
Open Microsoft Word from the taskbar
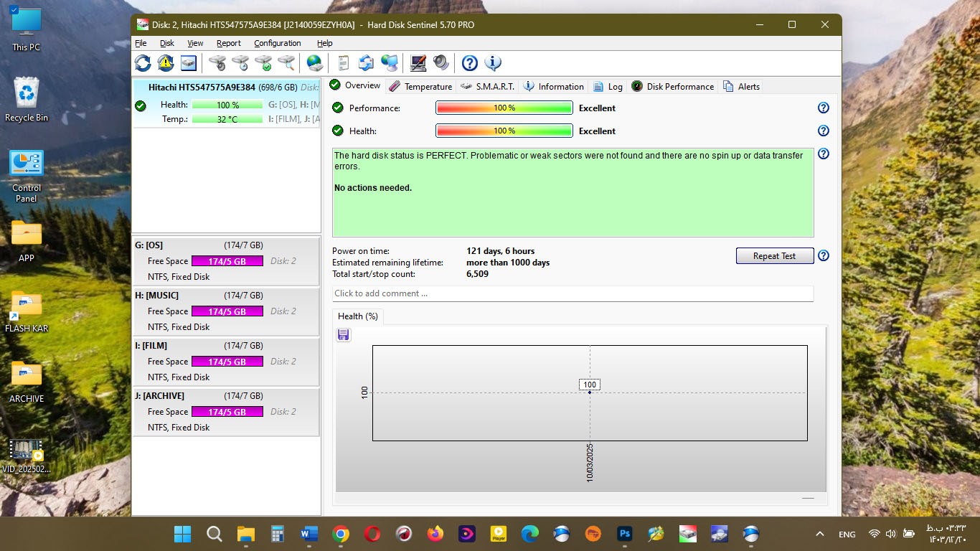309,534
